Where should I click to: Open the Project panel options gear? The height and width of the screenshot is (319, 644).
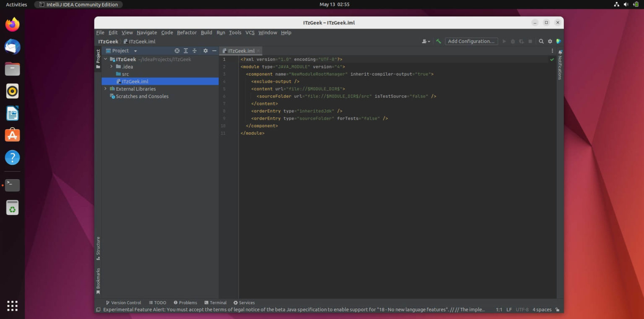click(205, 50)
